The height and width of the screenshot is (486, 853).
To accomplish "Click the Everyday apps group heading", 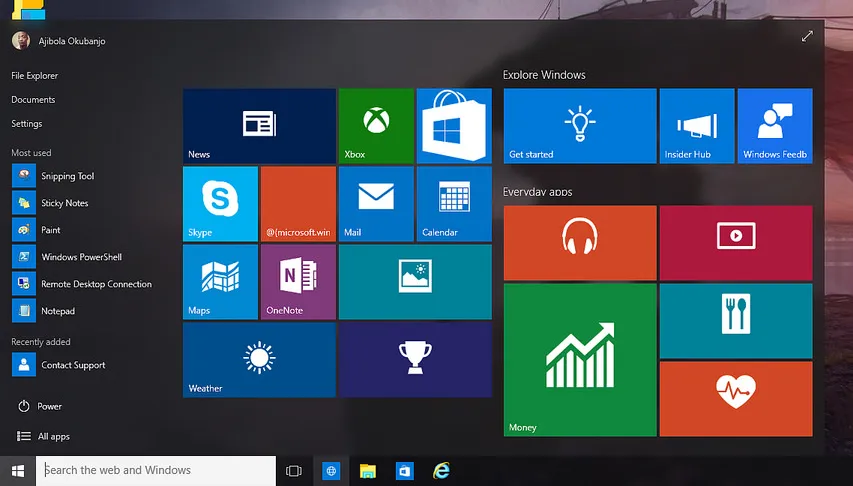I will coord(537,192).
